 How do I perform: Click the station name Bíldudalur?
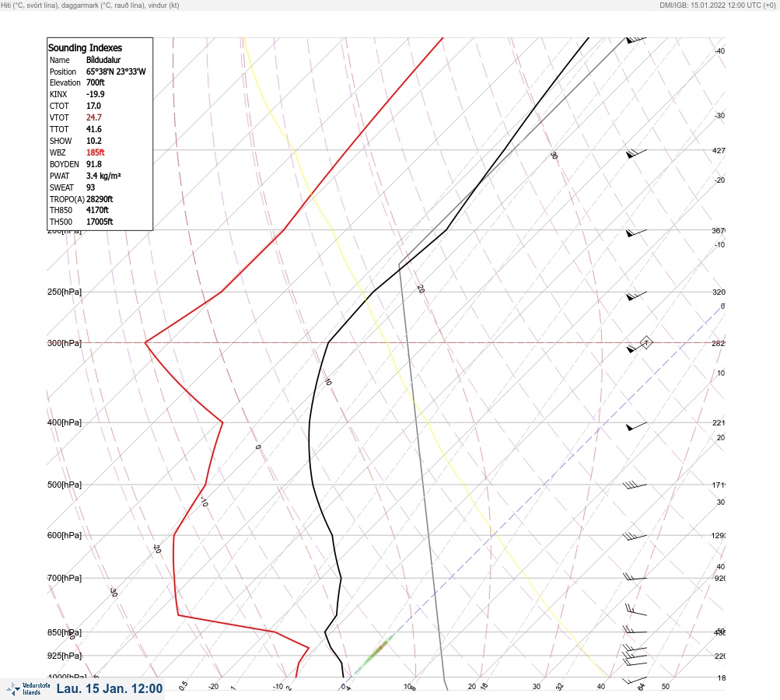click(103, 60)
